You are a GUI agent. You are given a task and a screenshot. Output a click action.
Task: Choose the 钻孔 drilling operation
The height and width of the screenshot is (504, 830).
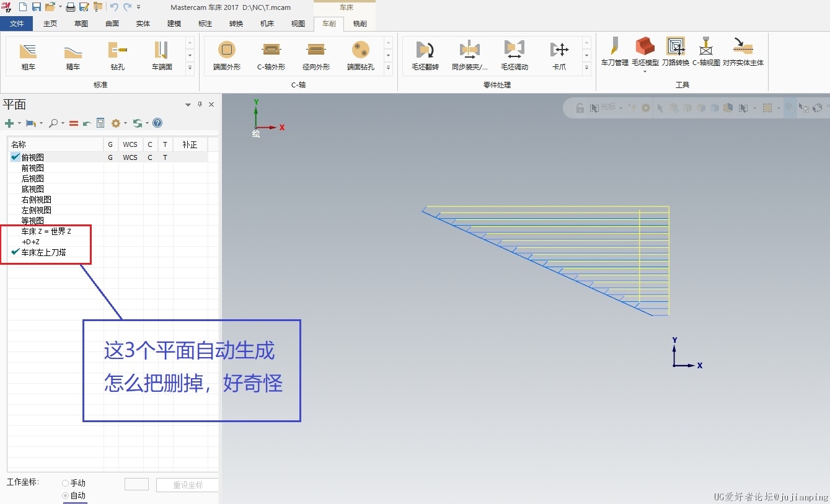[x=118, y=56]
